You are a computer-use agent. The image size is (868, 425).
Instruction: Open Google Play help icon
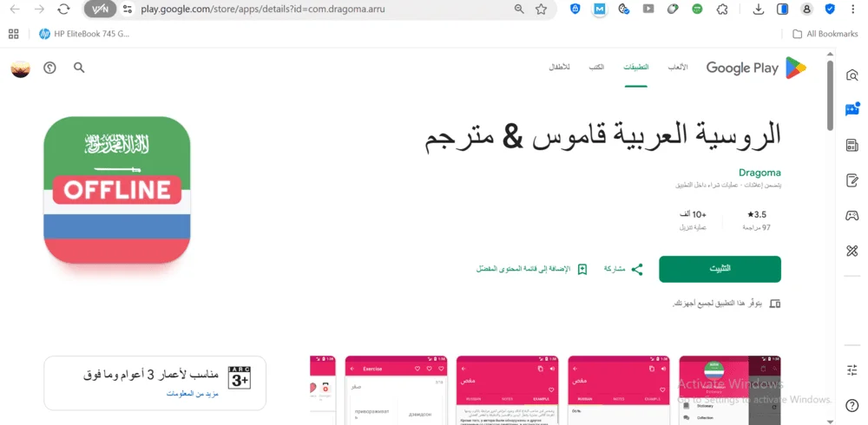pyautogui.click(x=49, y=68)
